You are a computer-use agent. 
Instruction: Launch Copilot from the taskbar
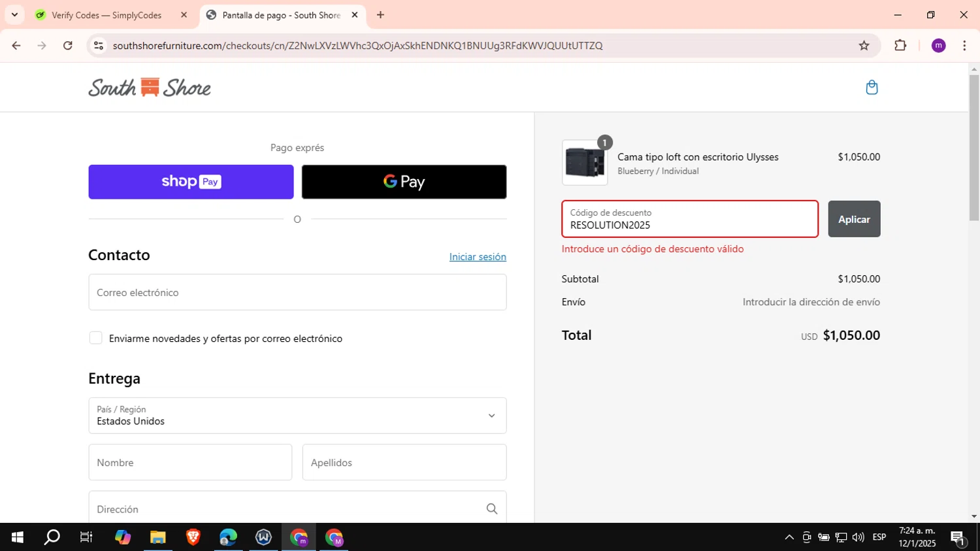[x=122, y=537]
